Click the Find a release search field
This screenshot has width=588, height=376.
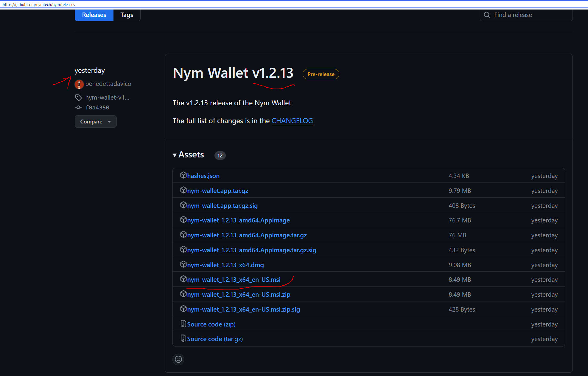[x=526, y=15]
